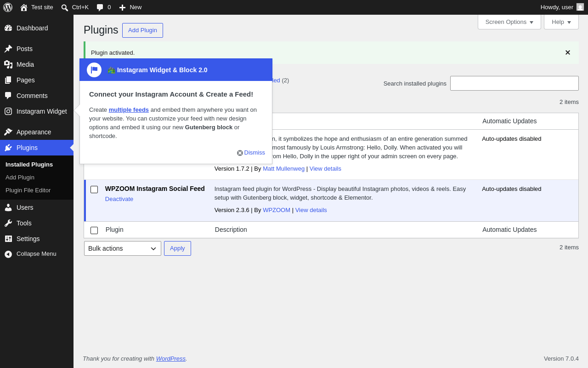Toggle the select-all checkbox in the table footer
This screenshot has width=588, height=368.
coord(94,230)
